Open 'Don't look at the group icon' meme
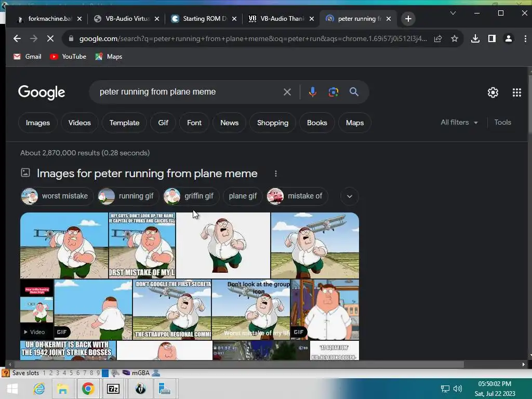 [251, 310]
